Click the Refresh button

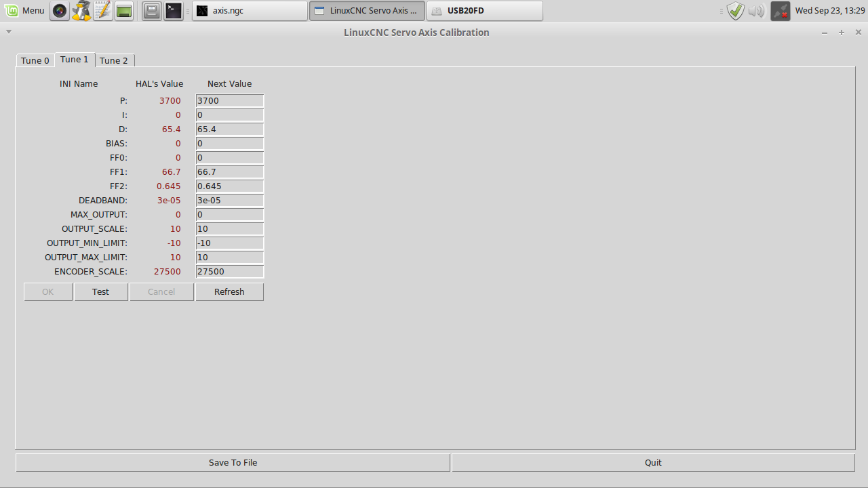tap(229, 291)
